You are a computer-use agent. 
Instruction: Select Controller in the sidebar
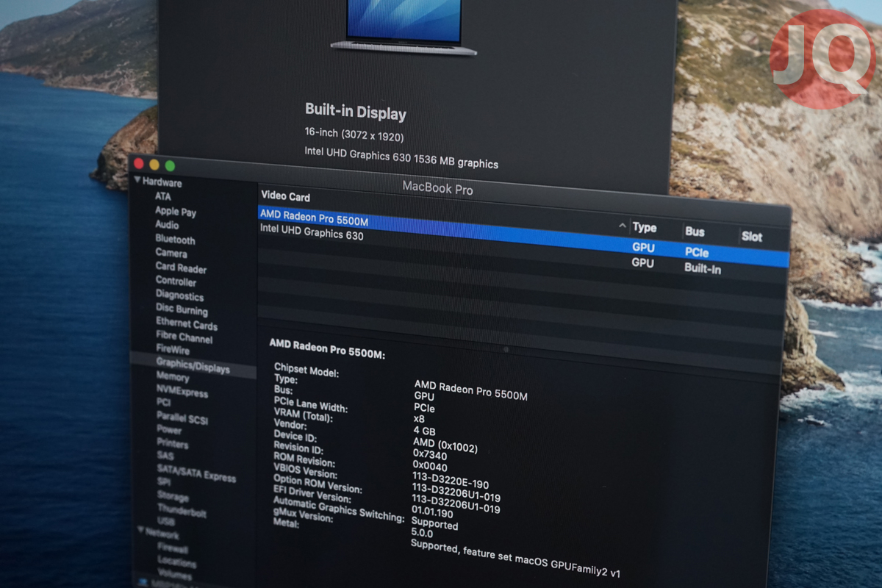176,282
